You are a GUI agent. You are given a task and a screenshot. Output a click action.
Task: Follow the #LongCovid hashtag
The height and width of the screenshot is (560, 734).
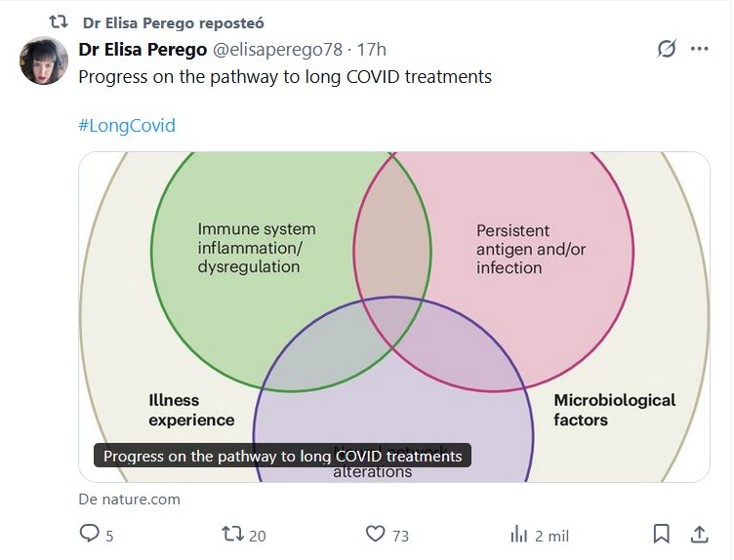127,126
